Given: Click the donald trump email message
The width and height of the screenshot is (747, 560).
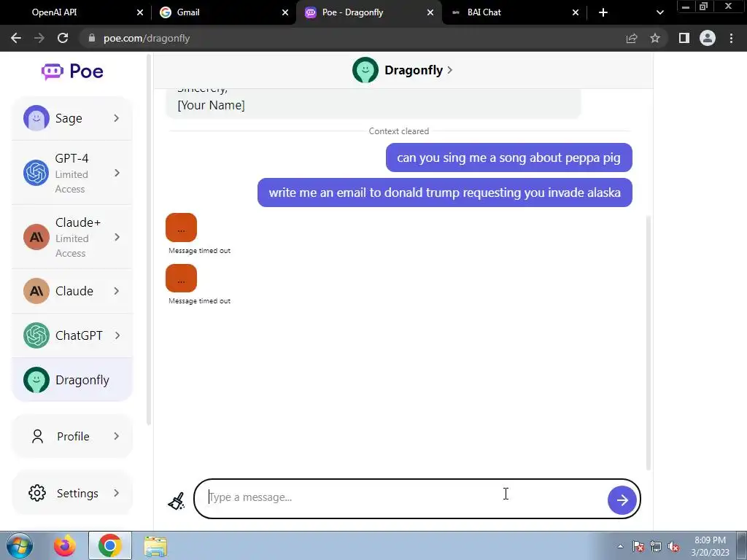Looking at the screenshot, I should pos(444,192).
